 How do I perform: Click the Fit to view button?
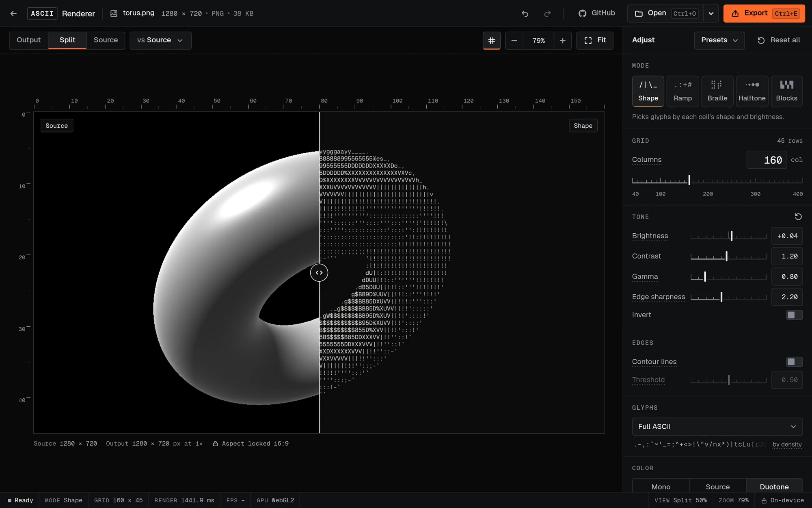point(595,40)
